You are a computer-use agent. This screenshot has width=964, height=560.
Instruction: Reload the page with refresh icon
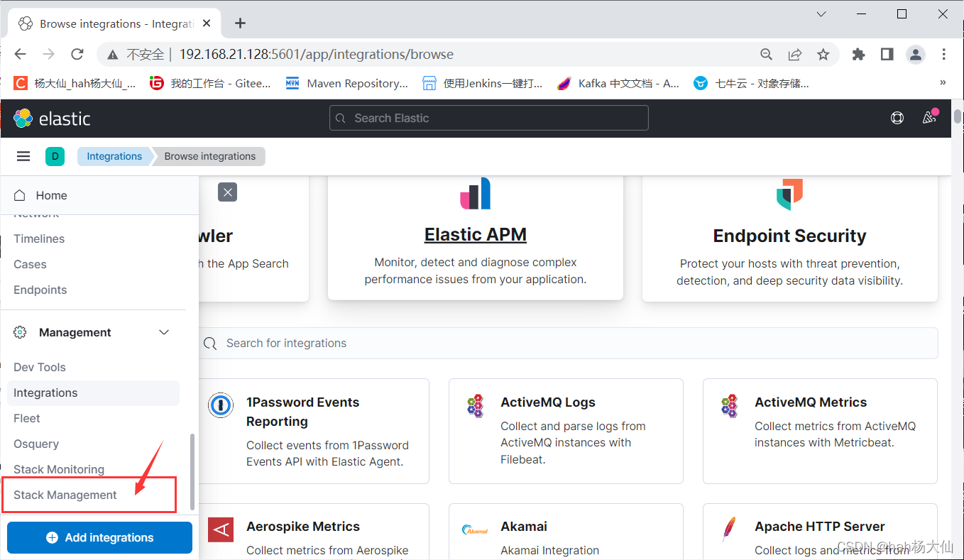[78, 54]
